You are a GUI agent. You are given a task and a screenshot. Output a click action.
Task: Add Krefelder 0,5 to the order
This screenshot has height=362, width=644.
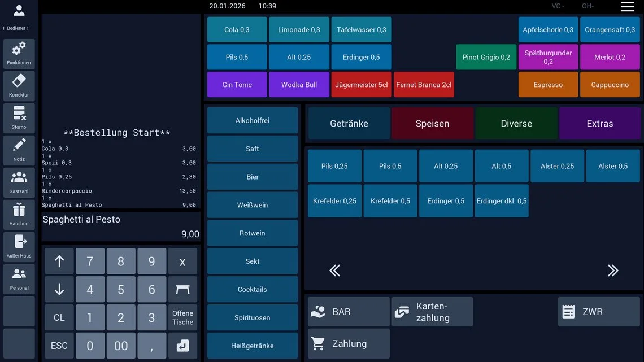(390, 200)
